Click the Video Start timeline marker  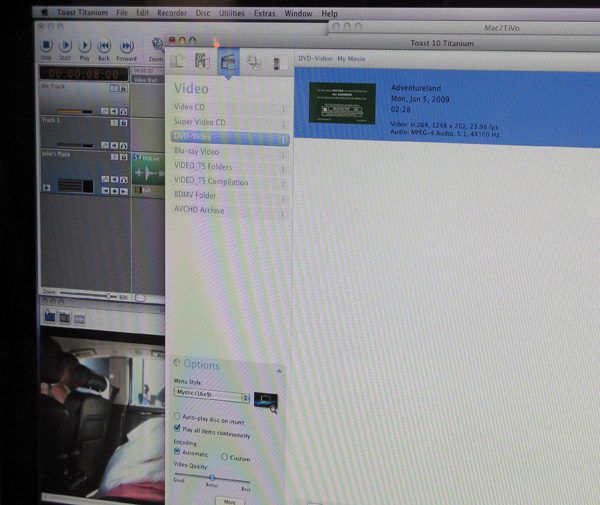click(x=148, y=80)
